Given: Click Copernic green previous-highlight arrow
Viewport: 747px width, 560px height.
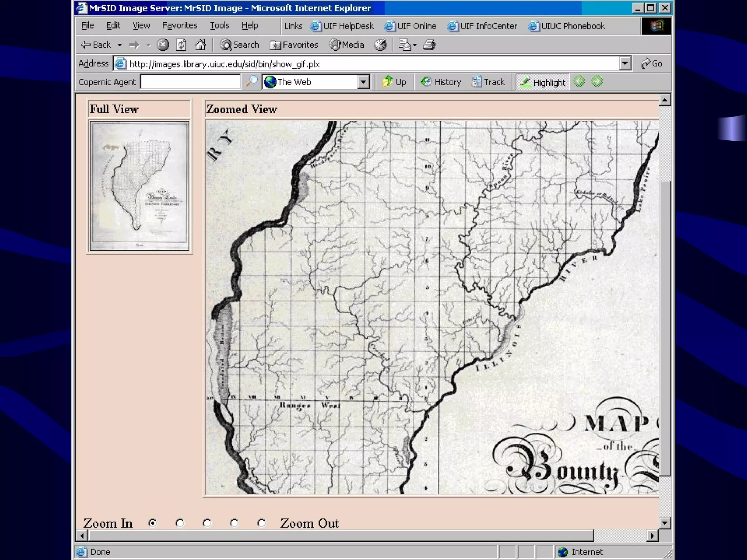Looking at the screenshot, I should (x=579, y=81).
